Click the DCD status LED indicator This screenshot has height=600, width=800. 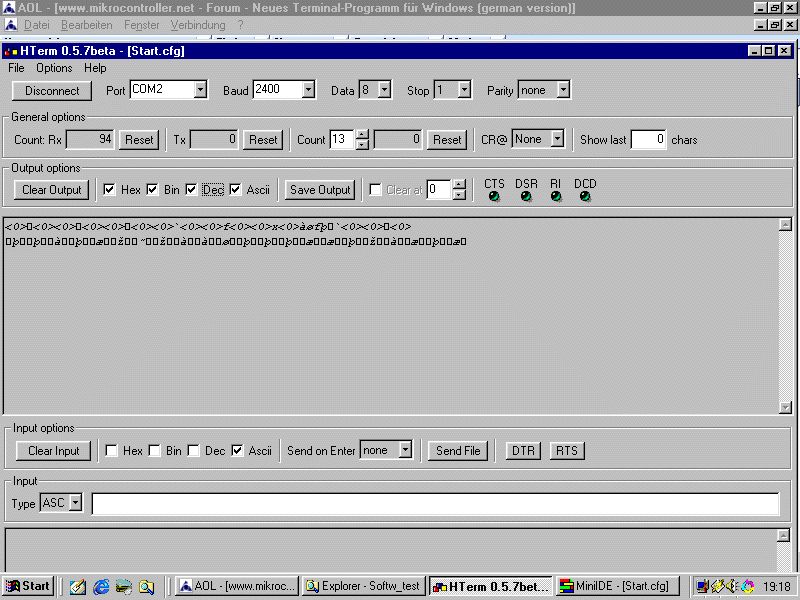pos(585,196)
